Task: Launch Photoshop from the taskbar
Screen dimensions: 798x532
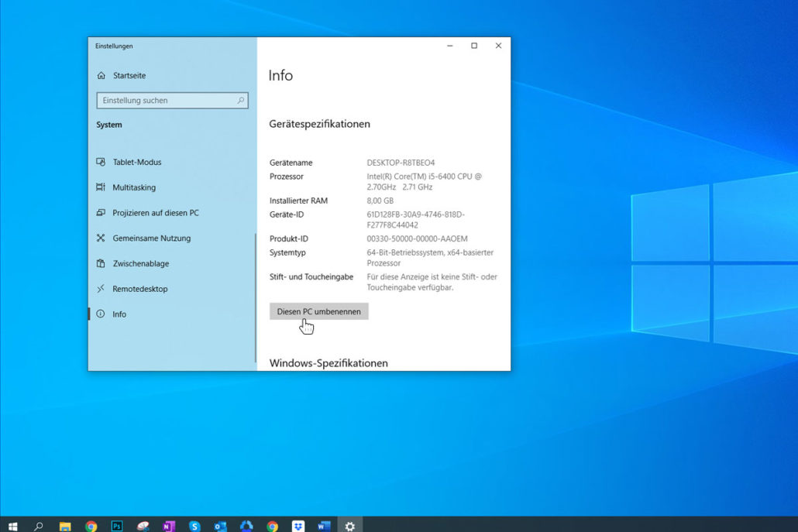Action: (x=116, y=526)
